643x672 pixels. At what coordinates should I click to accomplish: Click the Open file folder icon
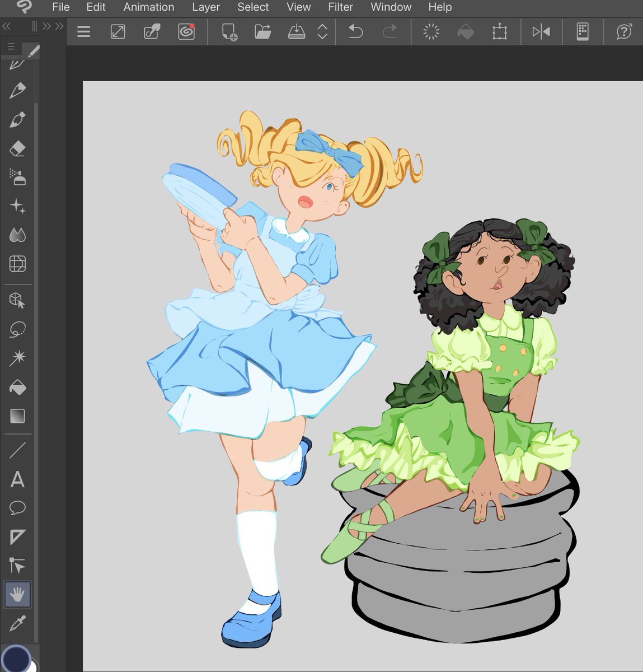click(263, 32)
